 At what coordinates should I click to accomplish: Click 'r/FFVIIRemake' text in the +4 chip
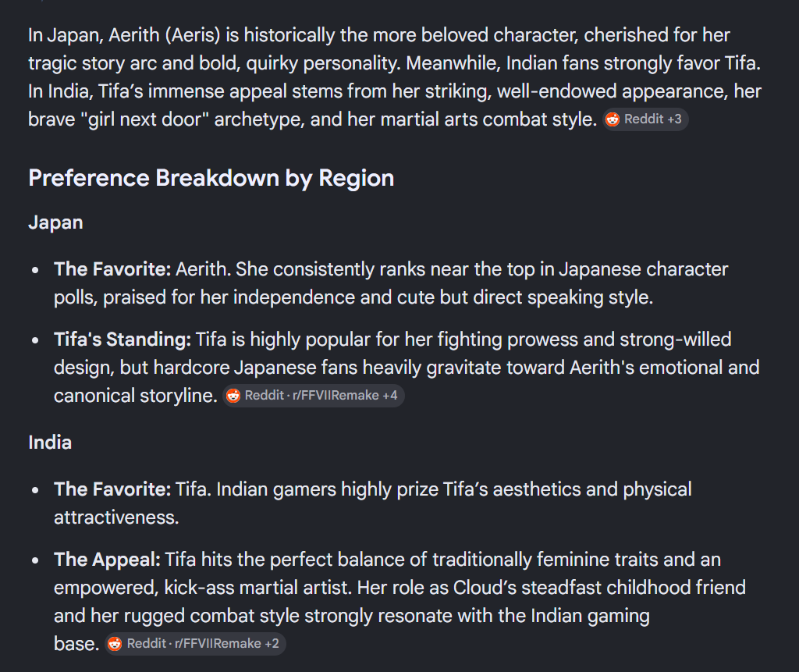336,396
